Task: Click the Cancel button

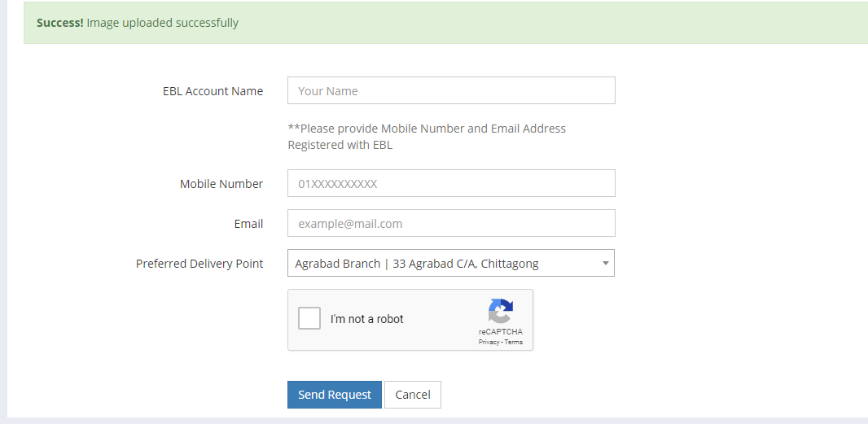Action: (x=412, y=395)
